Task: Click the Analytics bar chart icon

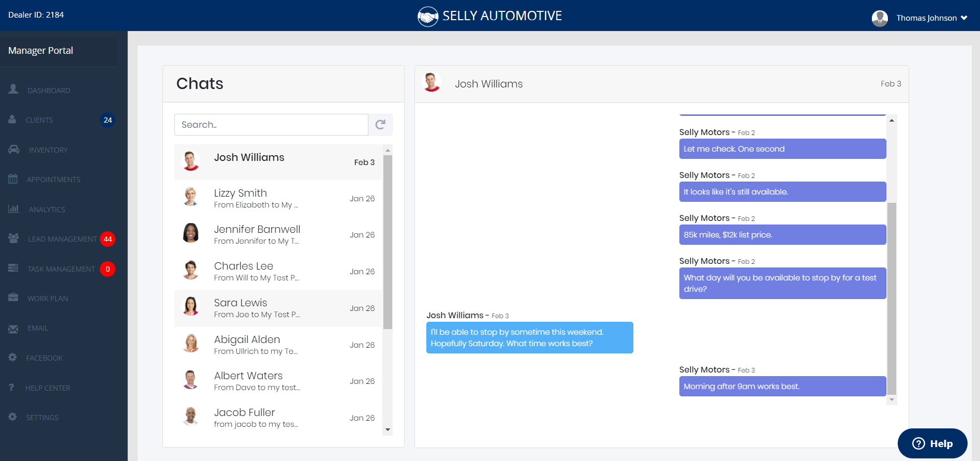Action: (x=13, y=209)
